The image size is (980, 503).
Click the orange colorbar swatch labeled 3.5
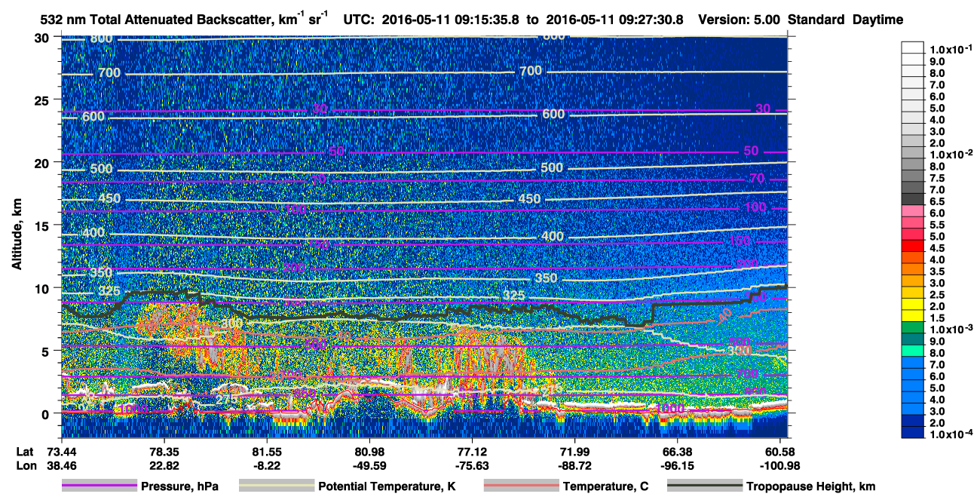913,269
